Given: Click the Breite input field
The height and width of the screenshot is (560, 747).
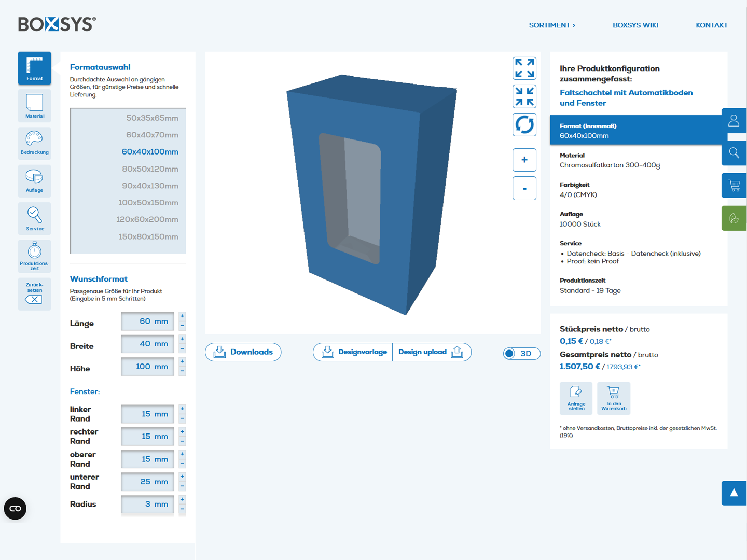Looking at the screenshot, I should coord(147,344).
